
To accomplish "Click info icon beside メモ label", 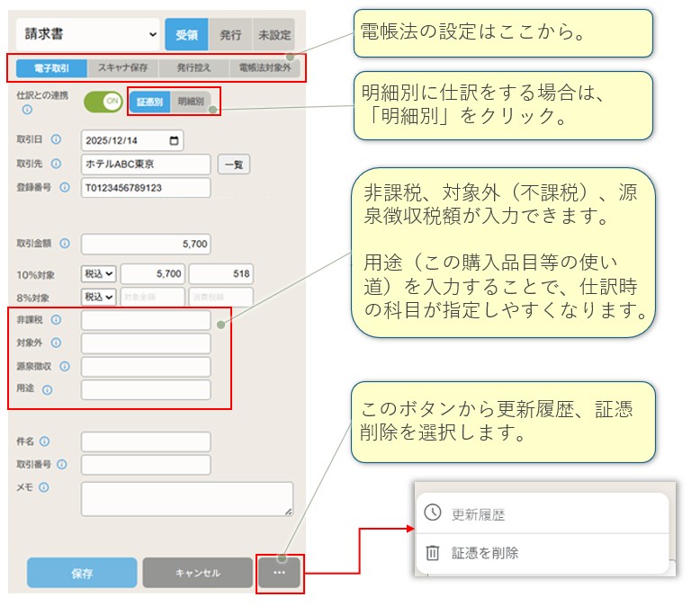I will pyautogui.click(x=44, y=487).
